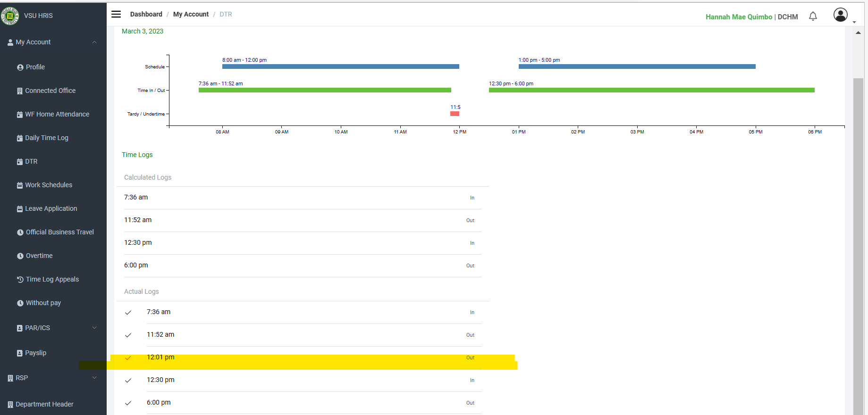868x415 pixels.
Task: Expand the RSP submenu
Action: coord(94,378)
